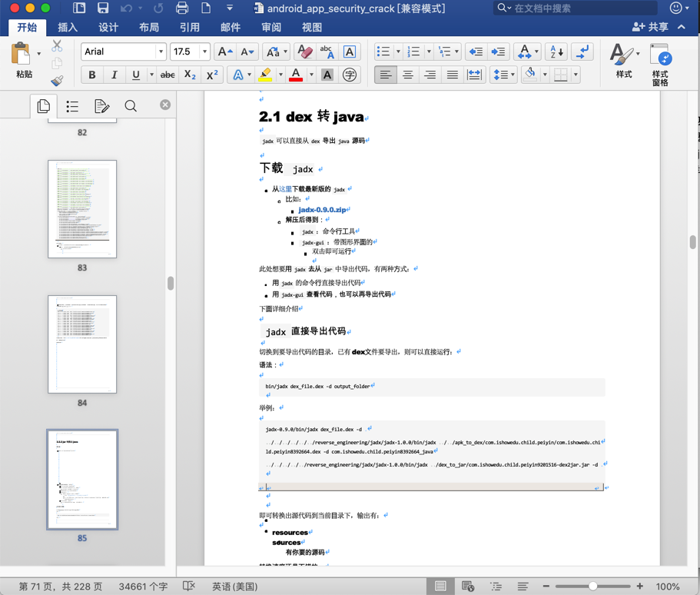Toggle strikethrough formatting
This screenshot has width=700, height=595.
[x=168, y=75]
